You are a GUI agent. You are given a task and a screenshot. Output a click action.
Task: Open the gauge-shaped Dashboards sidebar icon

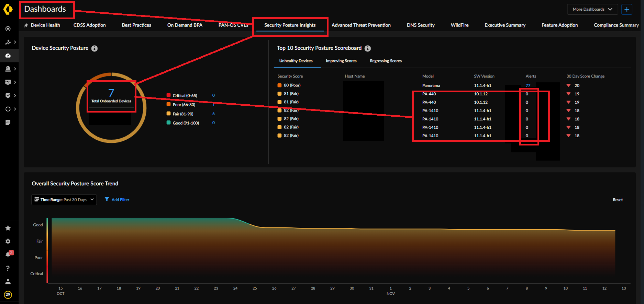click(8, 56)
